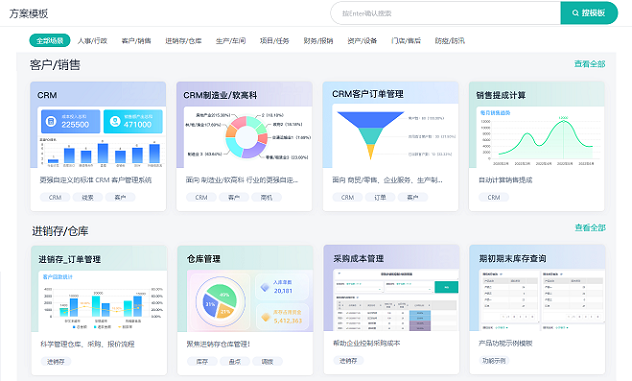Open the CRM客户订单管理 funnel chart thumbnail

[x=395, y=136]
